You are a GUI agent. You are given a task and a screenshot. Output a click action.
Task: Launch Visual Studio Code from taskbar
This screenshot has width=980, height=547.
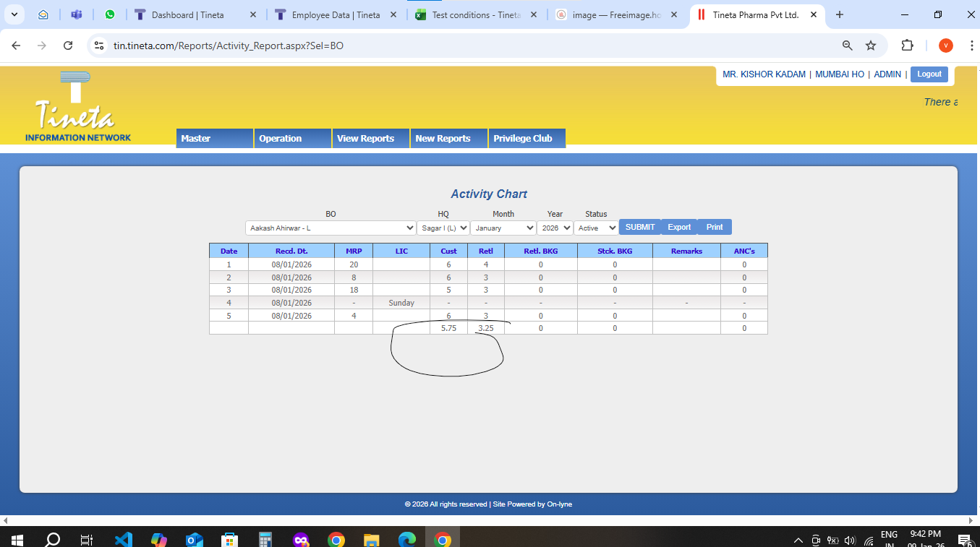(x=124, y=539)
